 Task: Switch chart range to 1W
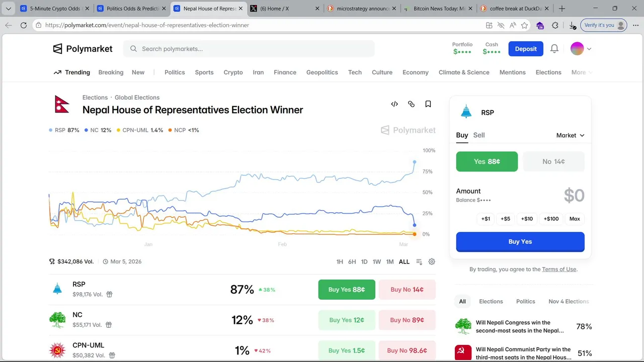(x=377, y=261)
